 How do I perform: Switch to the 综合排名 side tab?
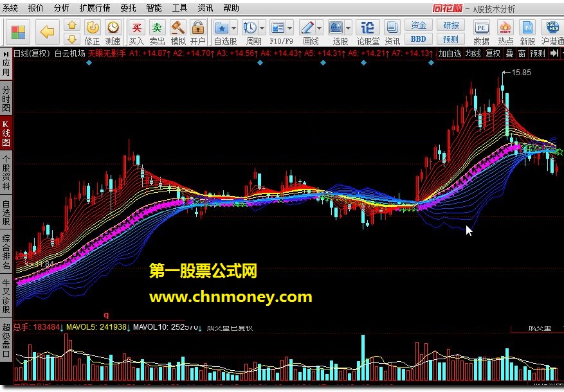click(x=6, y=252)
